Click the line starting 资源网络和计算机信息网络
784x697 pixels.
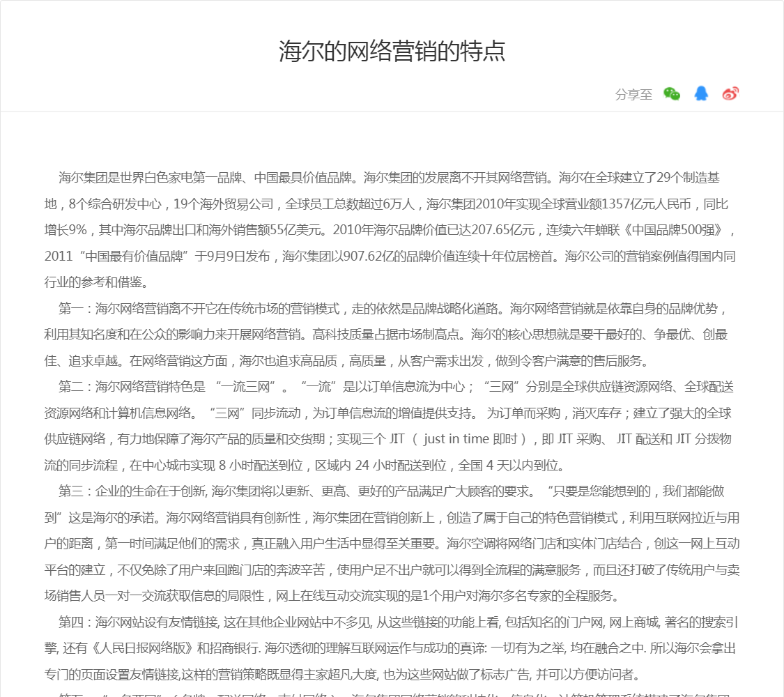coord(388,413)
